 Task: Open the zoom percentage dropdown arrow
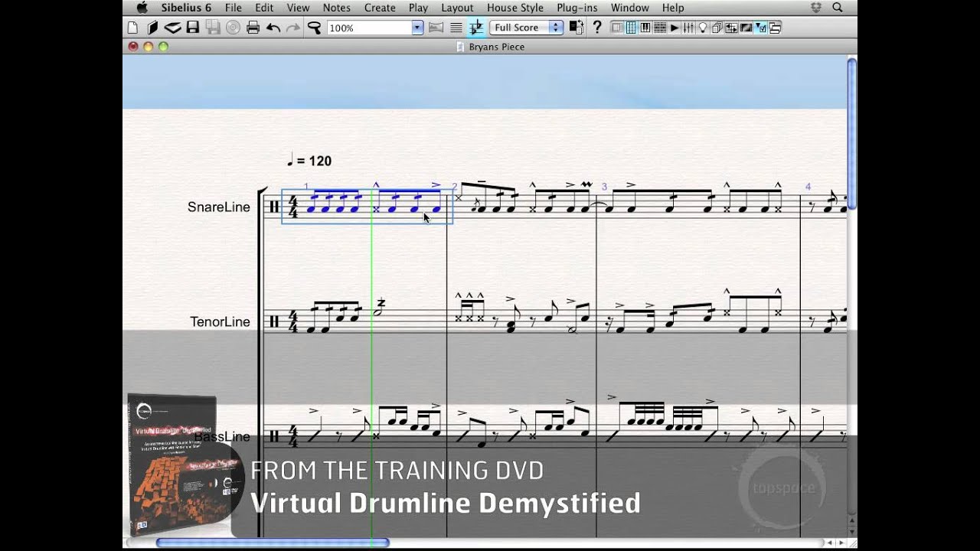417,28
